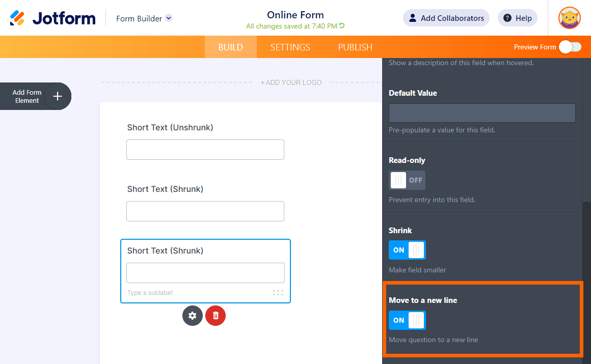
Task: Click the Short Text (Unshrunk) input field
Action: coord(205,150)
